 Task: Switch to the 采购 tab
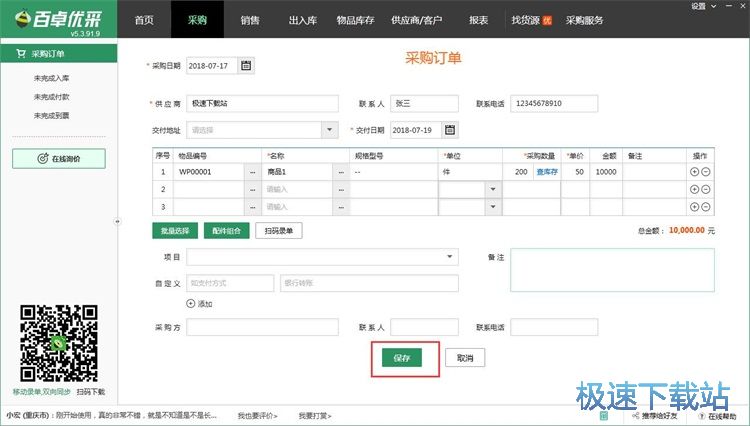point(197,20)
